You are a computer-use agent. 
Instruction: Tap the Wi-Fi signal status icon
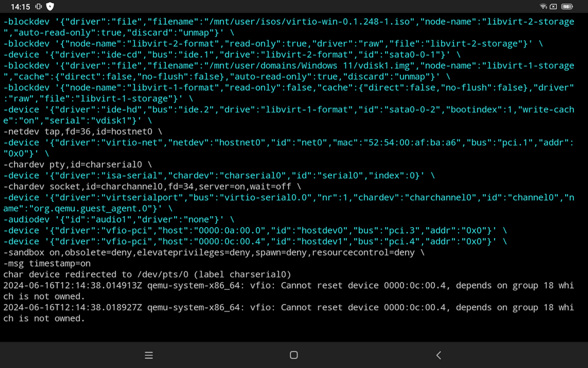(543, 6)
